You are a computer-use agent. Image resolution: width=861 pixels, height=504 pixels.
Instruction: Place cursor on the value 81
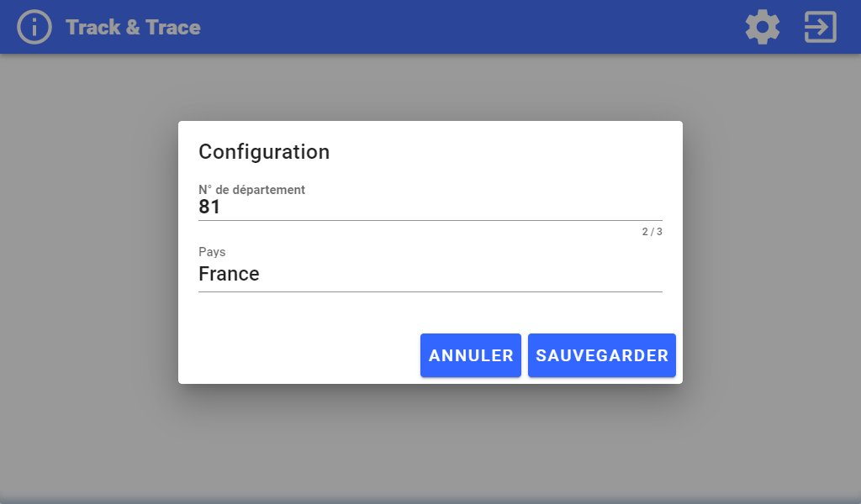tap(209, 207)
